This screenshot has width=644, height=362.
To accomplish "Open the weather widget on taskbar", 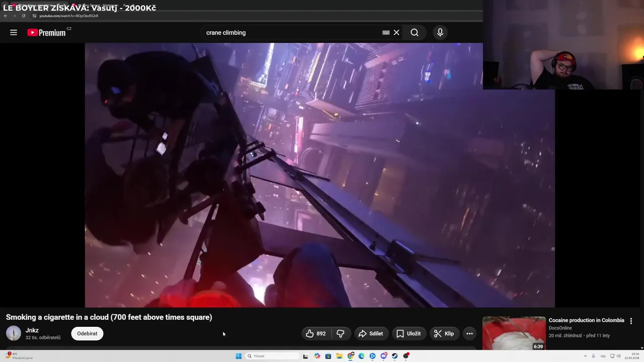I will tap(19, 356).
